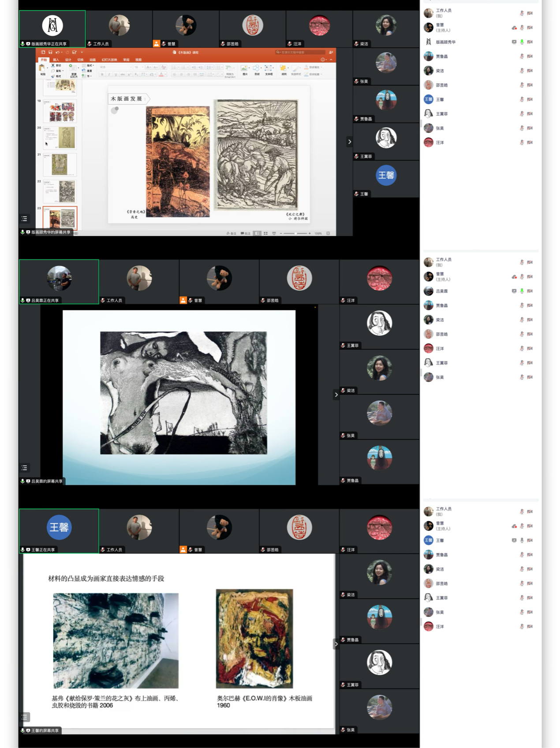Open list menu icon on 吕昊霖's shared screen

[25, 467]
